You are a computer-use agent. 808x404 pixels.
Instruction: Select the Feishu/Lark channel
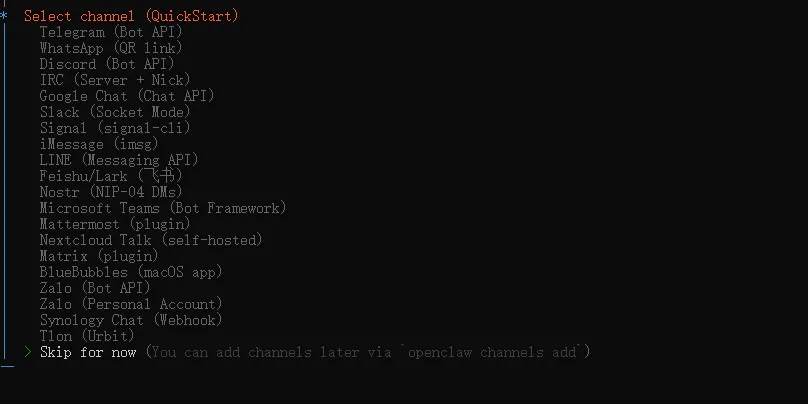(111, 176)
